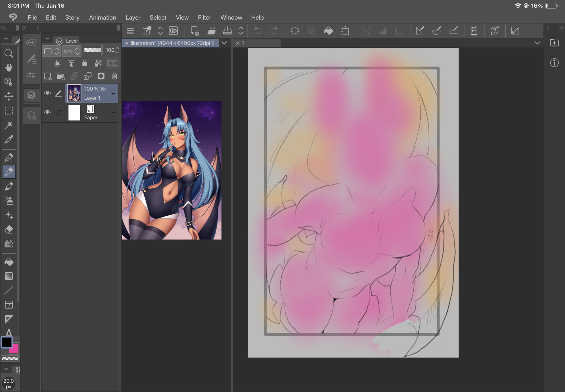Toggle Create layer mask icon
Screen dimensions: 565x392
(101, 76)
